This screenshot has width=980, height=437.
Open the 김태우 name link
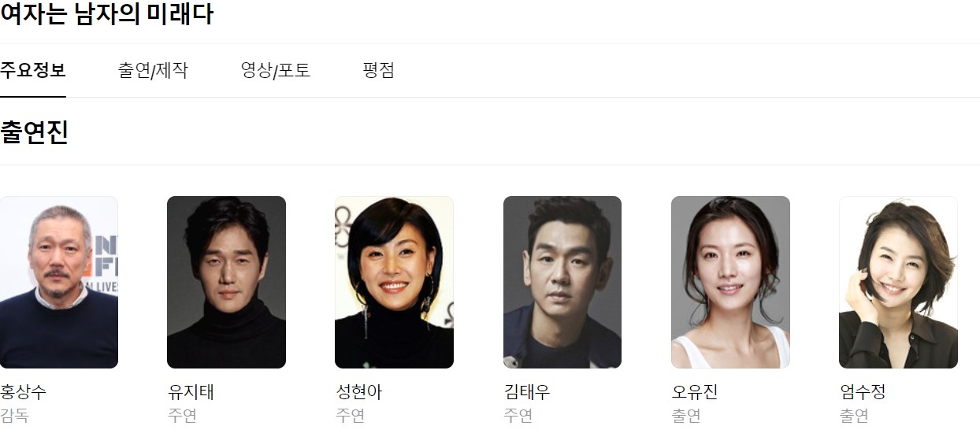(x=527, y=392)
